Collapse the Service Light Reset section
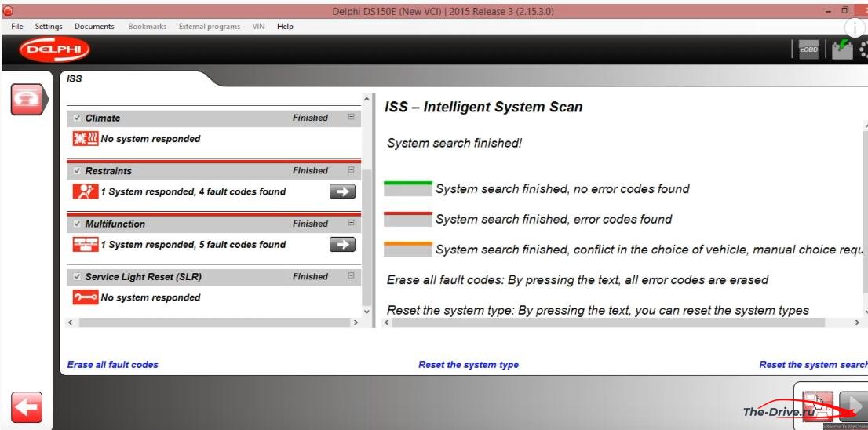This screenshot has height=430, width=868. coord(351,276)
